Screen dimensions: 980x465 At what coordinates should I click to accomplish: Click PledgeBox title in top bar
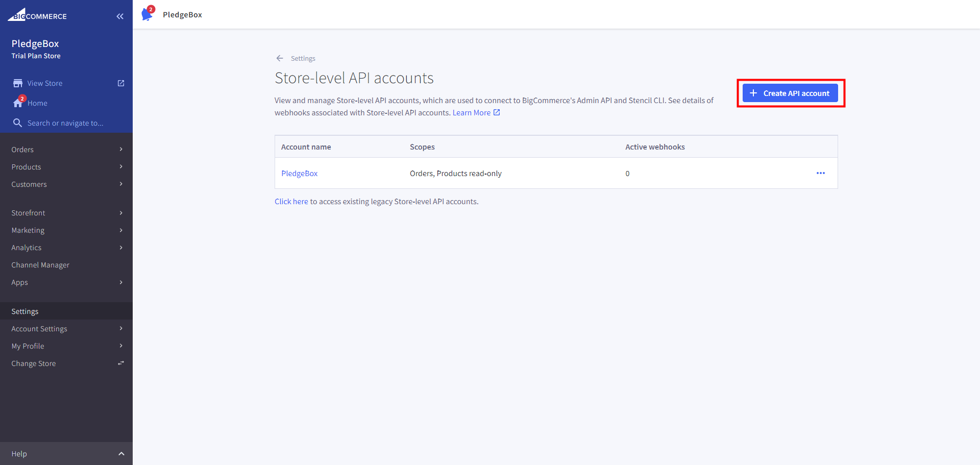coord(182,15)
